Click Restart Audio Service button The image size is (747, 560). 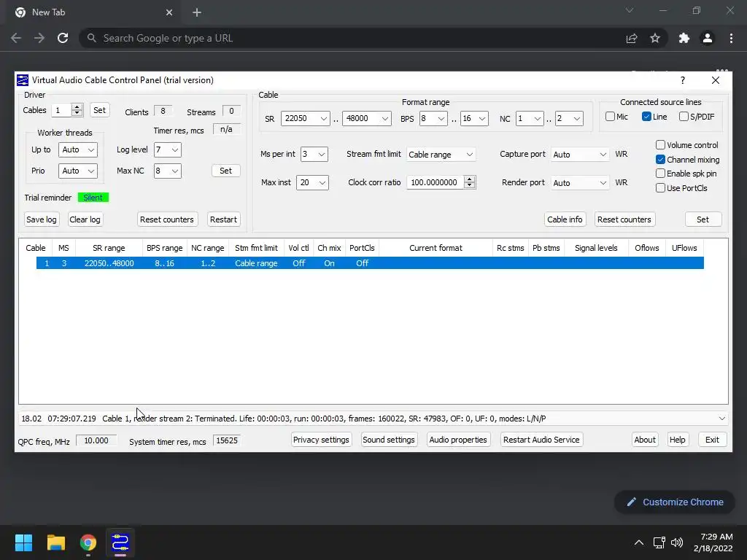(x=541, y=440)
